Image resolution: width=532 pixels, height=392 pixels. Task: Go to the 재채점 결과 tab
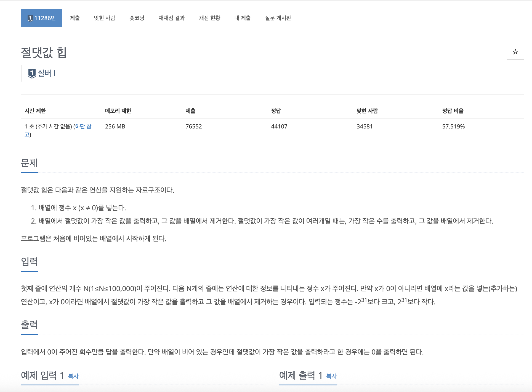point(172,18)
